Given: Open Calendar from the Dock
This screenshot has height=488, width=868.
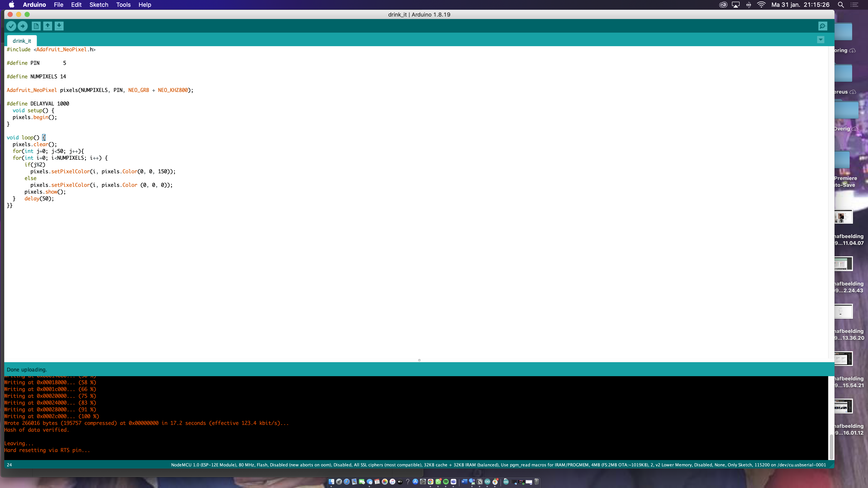Looking at the screenshot, I should click(x=377, y=482).
